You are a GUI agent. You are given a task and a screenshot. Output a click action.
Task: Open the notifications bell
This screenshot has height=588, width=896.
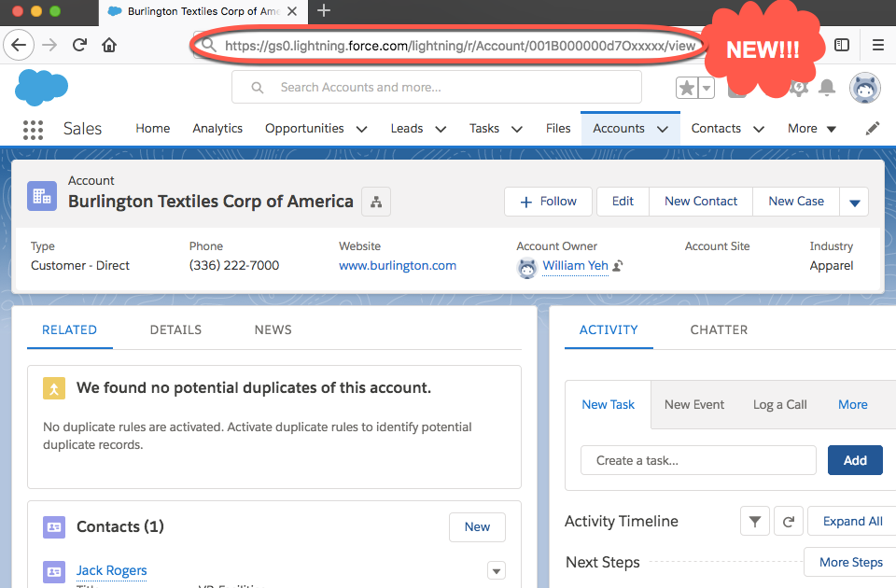click(827, 88)
